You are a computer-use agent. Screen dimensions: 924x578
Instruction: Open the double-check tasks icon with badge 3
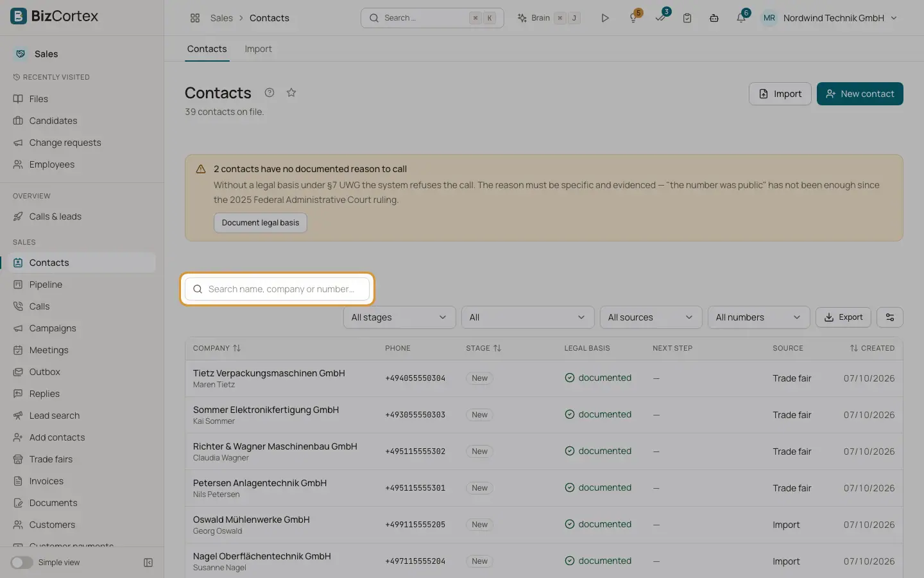(661, 18)
